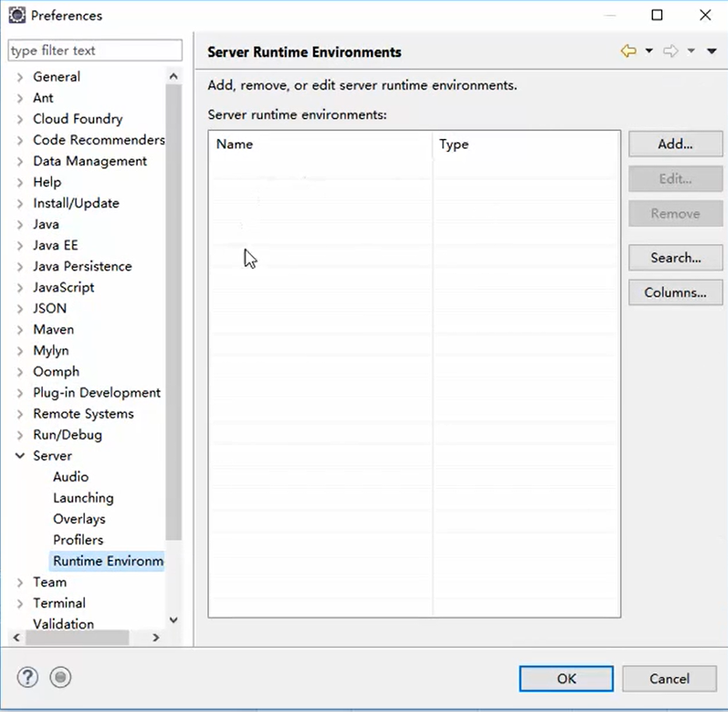Expand the General tree node
The height and width of the screenshot is (712, 728).
pos(19,77)
